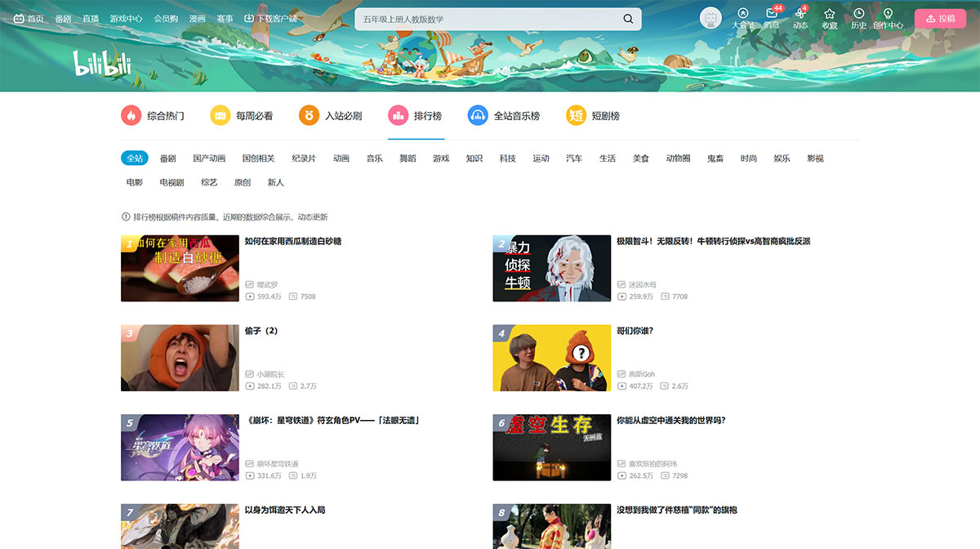The width and height of the screenshot is (980, 549).
Task: Click the search magnifier icon
Action: pos(627,18)
